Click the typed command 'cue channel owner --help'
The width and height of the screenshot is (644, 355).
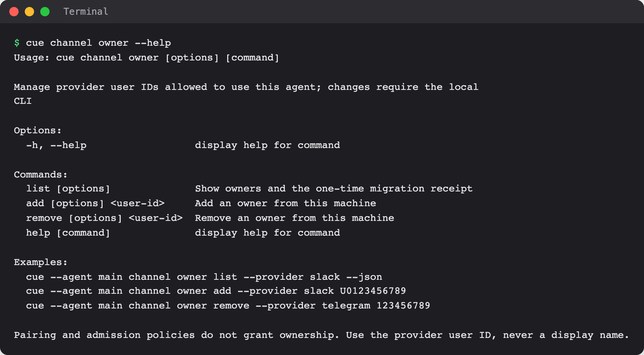coord(98,43)
